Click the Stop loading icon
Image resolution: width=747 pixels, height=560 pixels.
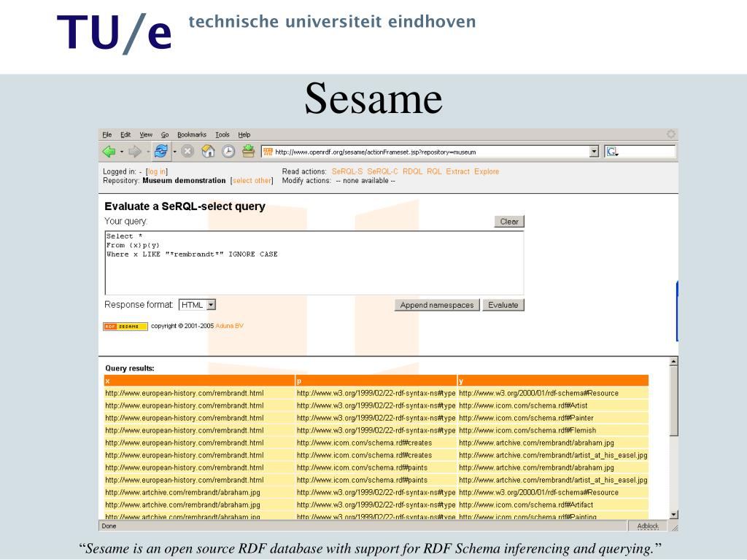click(187, 152)
